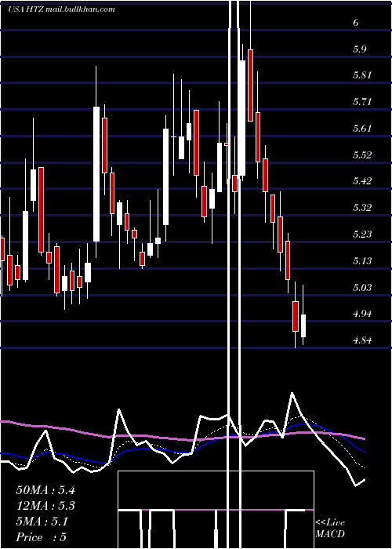Click the price axis label 5.52
The image size is (392, 549).
(361, 155)
